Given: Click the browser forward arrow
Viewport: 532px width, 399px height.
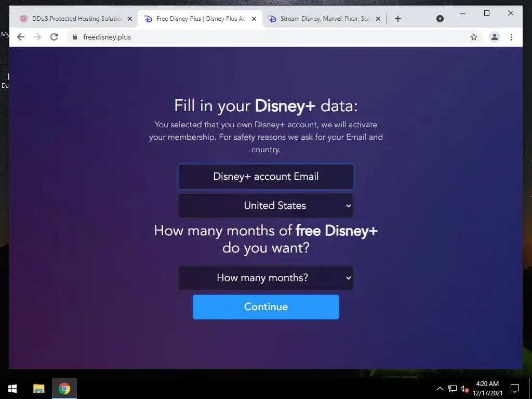Looking at the screenshot, I should pos(37,37).
